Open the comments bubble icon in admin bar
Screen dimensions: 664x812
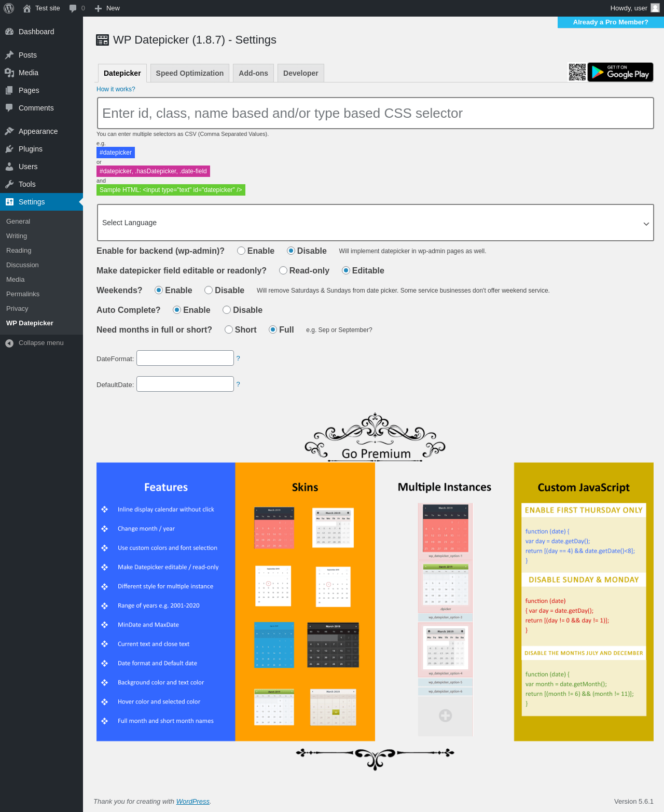click(x=73, y=8)
